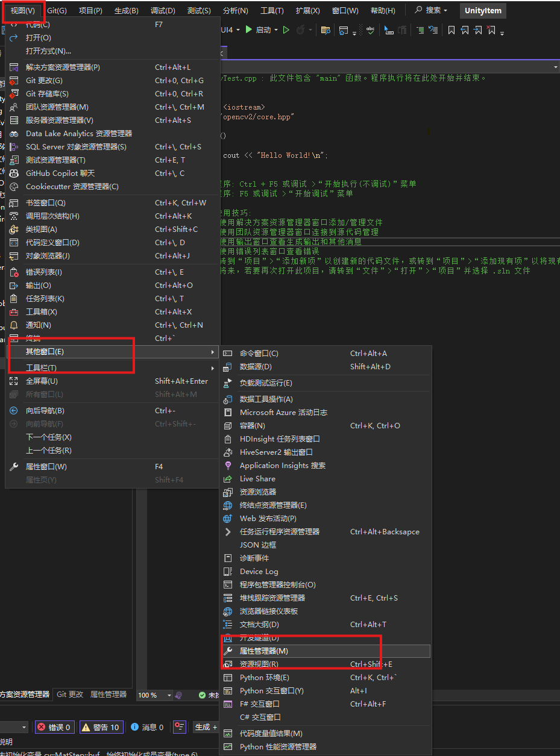This screenshot has width=560, height=756.
Task: Clear all bookmarks using the toolbar icon
Action: pos(491,29)
